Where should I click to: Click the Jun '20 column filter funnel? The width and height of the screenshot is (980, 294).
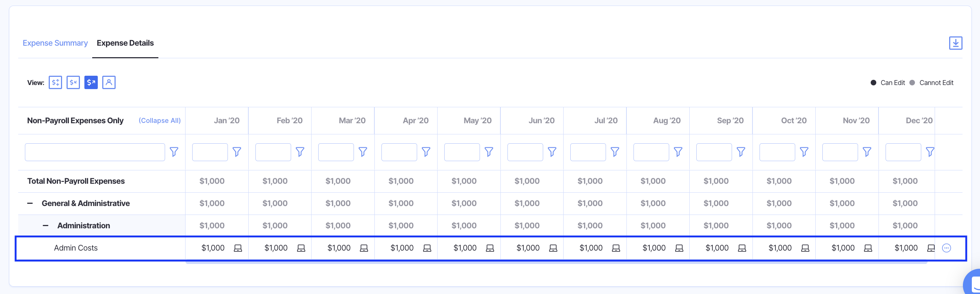pyautogui.click(x=552, y=152)
